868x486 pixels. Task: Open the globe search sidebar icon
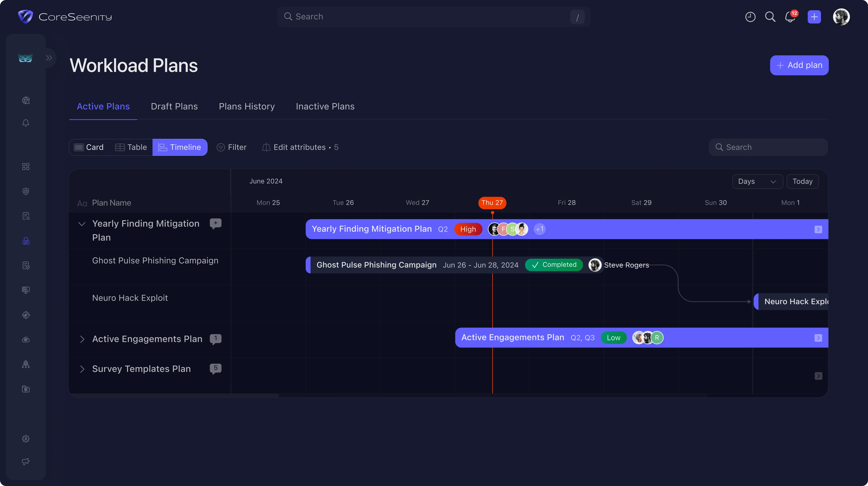click(x=26, y=100)
